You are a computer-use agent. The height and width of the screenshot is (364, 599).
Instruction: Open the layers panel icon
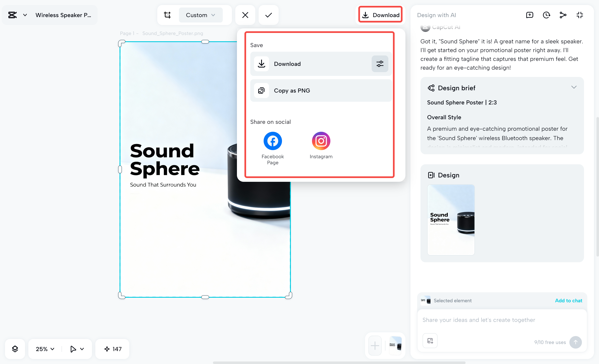coord(15,349)
